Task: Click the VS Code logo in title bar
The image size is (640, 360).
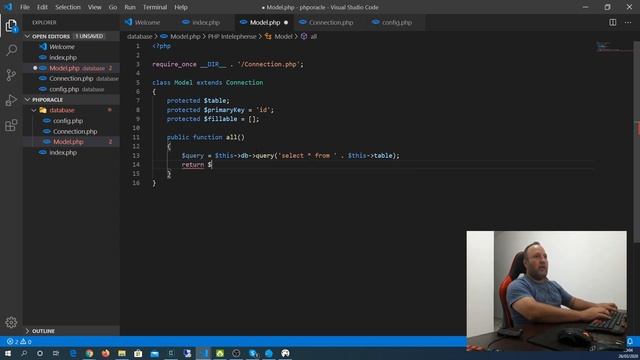Action: coord(9,7)
